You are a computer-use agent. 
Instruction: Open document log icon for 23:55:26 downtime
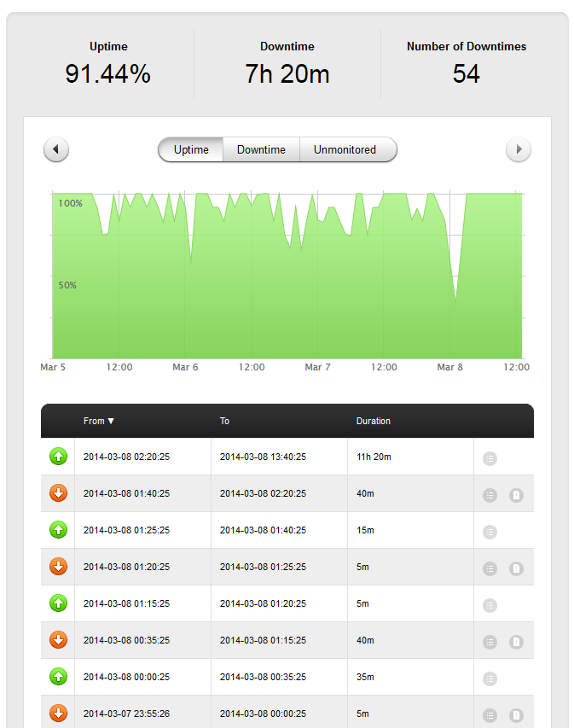(516, 715)
